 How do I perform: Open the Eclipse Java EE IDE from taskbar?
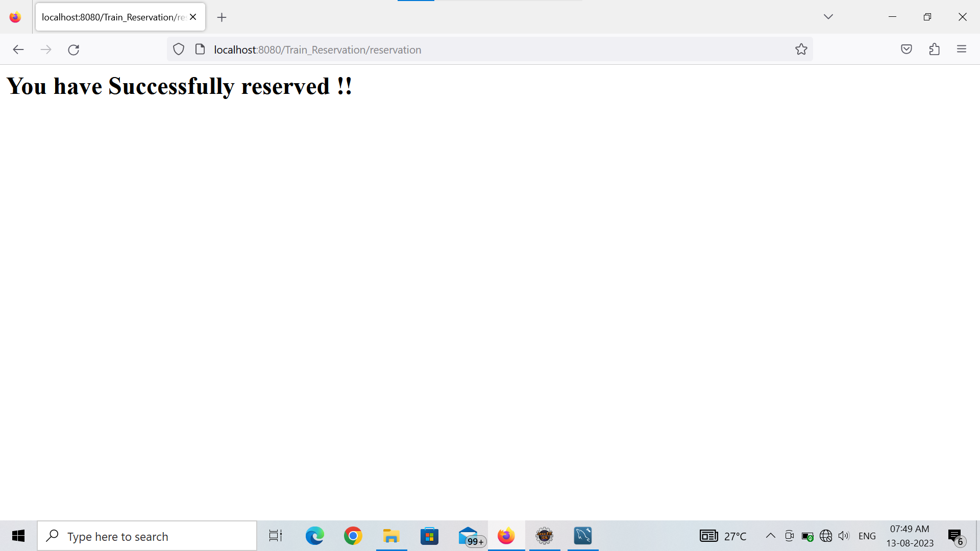544,536
